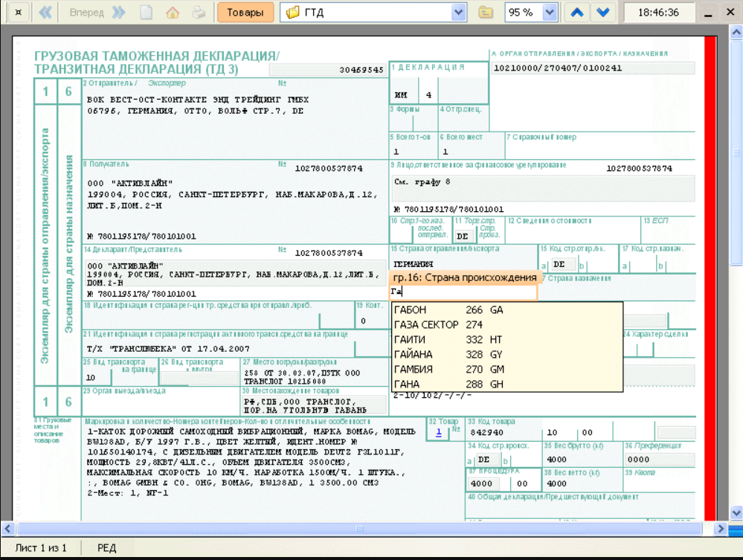Click the printer icon
Image resolution: width=743 pixels, height=560 pixels.
point(199,13)
